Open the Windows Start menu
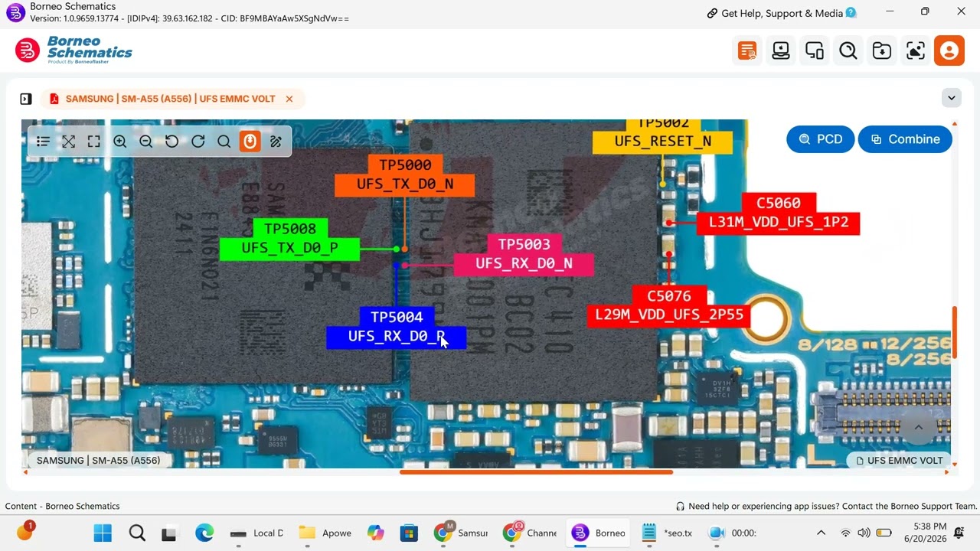Image resolution: width=980 pixels, height=551 pixels. (x=103, y=533)
